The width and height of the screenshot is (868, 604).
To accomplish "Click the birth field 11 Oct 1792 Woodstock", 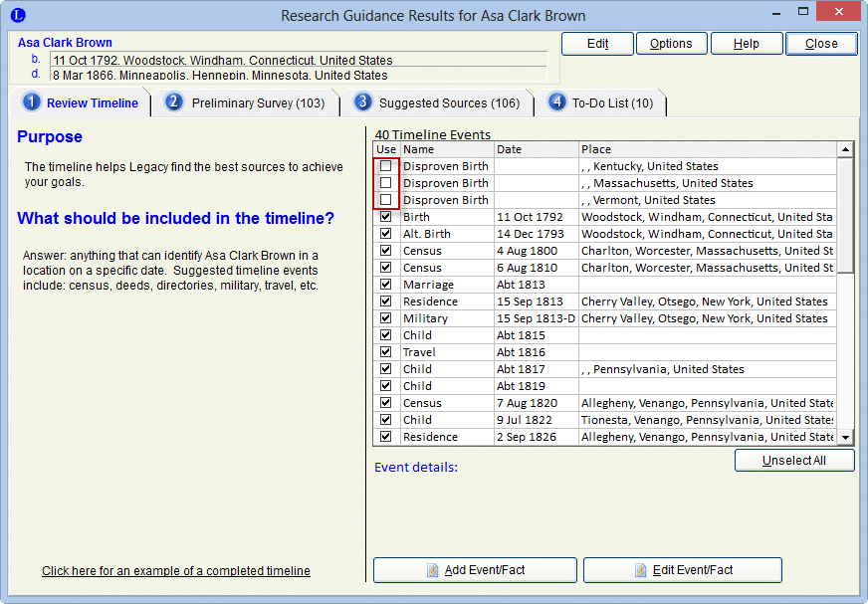I will click(x=299, y=60).
